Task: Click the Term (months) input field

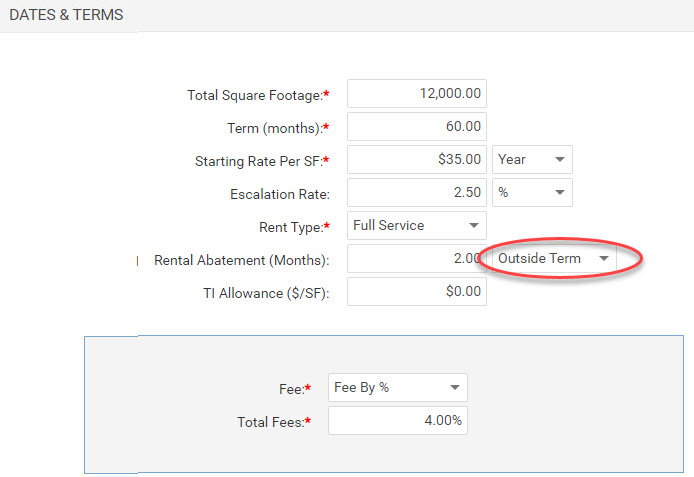Action: point(416,127)
